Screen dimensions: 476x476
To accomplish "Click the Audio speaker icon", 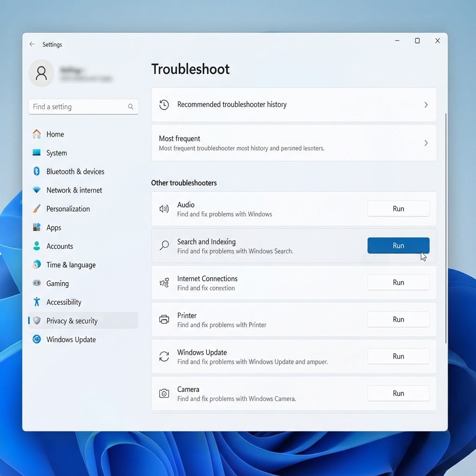I will point(164,209).
